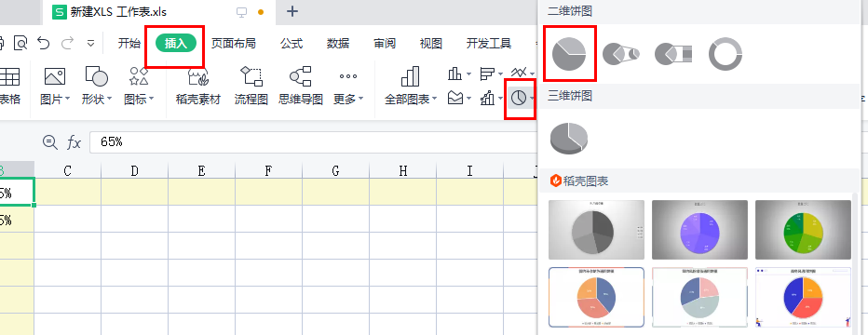Click the fx insert function icon
This screenshot has height=335, width=868.
click(x=74, y=142)
